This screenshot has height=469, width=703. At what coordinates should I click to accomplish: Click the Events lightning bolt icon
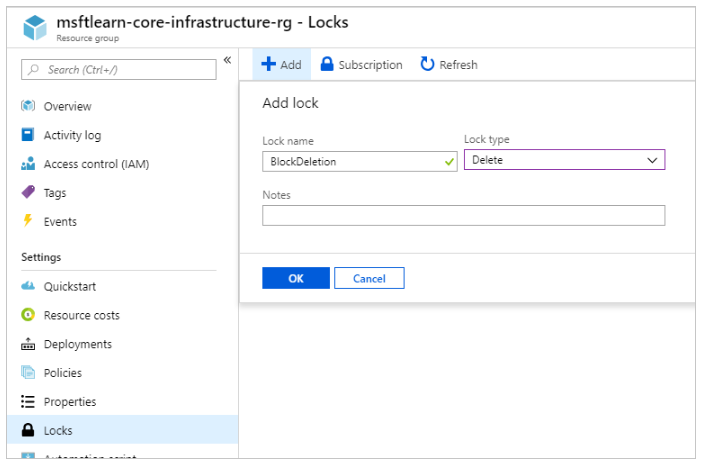28,221
